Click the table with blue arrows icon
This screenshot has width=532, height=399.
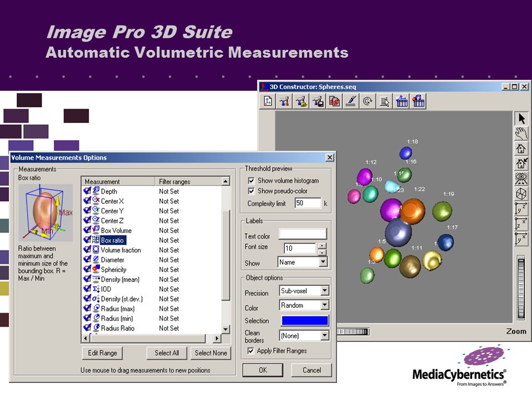[x=401, y=101]
